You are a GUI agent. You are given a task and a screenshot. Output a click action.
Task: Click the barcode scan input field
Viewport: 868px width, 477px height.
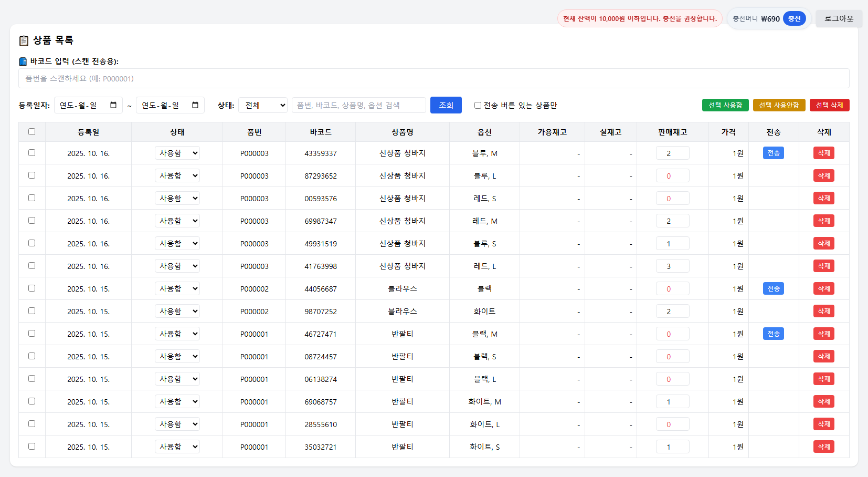[434, 78]
